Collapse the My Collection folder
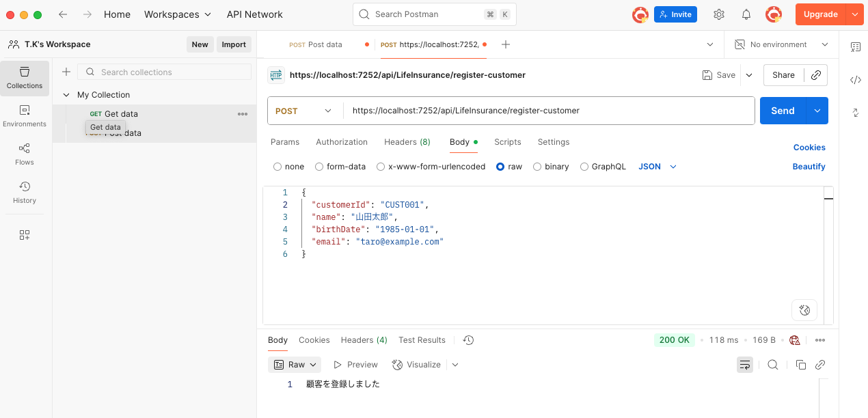This screenshot has height=418, width=868. point(66,95)
